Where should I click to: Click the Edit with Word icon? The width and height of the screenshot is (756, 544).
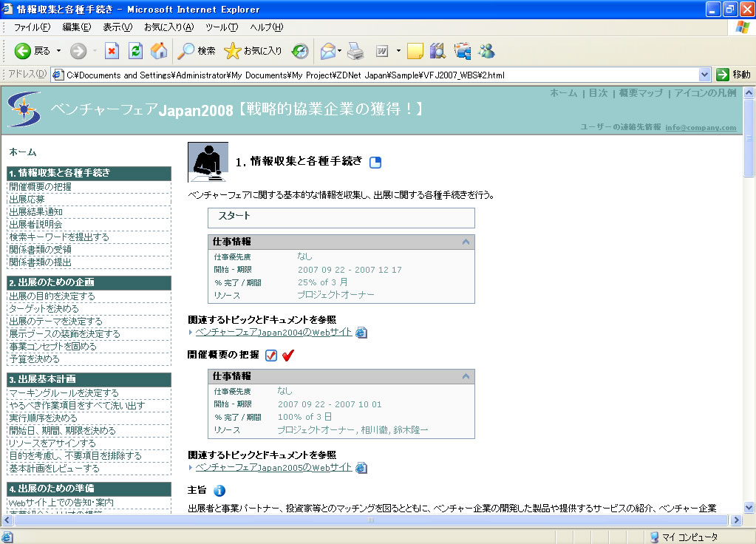pyautogui.click(x=382, y=51)
